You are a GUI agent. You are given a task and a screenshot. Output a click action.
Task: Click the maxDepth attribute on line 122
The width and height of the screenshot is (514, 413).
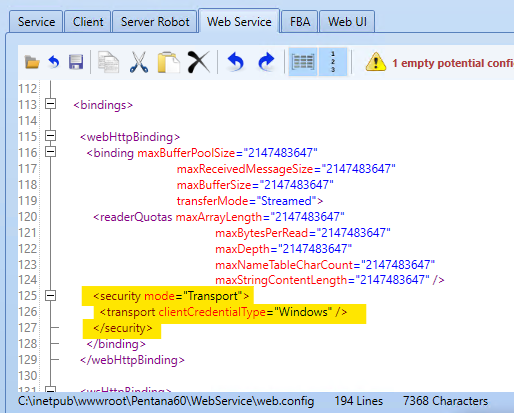[283, 249]
